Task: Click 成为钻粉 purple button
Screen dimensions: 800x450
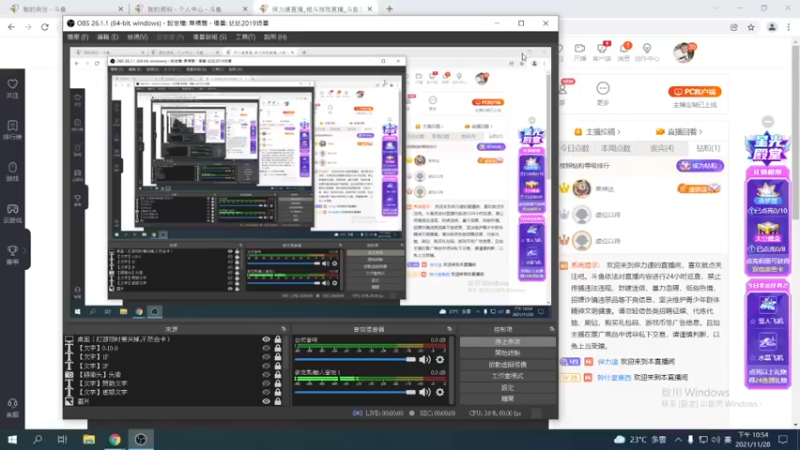Action: pos(700,166)
